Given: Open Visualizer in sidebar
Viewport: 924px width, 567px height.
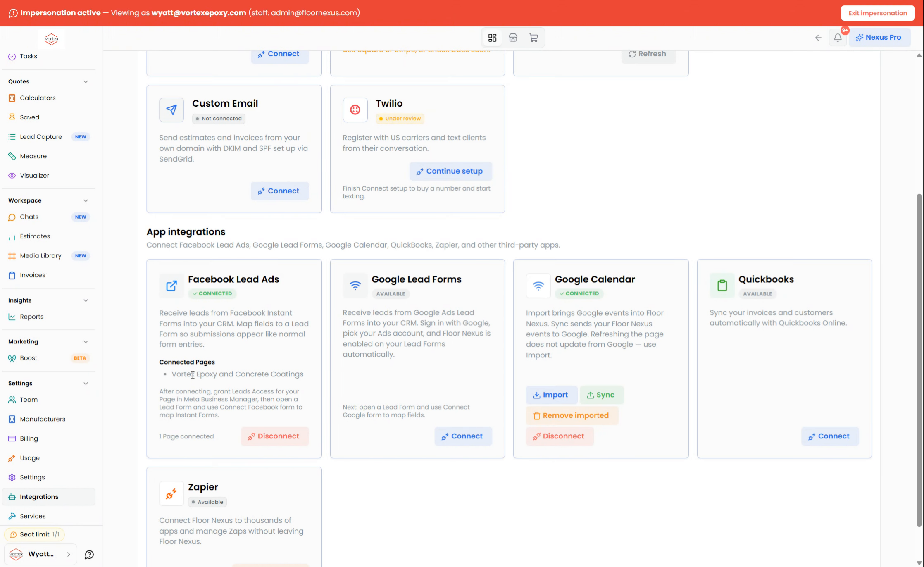Looking at the screenshot, I should [x=49, y=176].
